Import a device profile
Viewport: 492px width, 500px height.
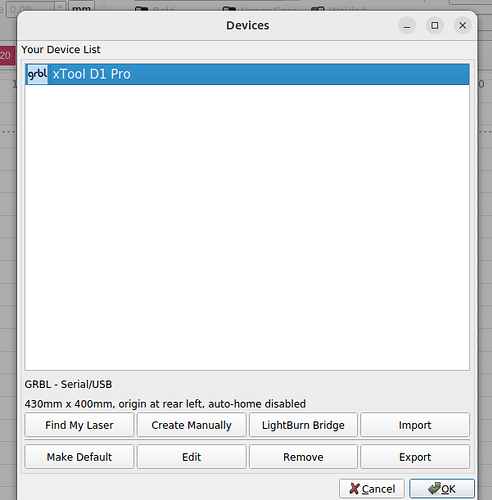[x=415, y=425]
